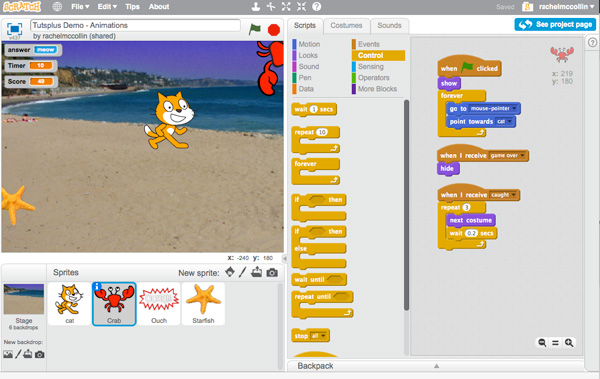600x379 pixels.
Task: Open the File menu
Action: pyautogui.click(x=80, y=7)
